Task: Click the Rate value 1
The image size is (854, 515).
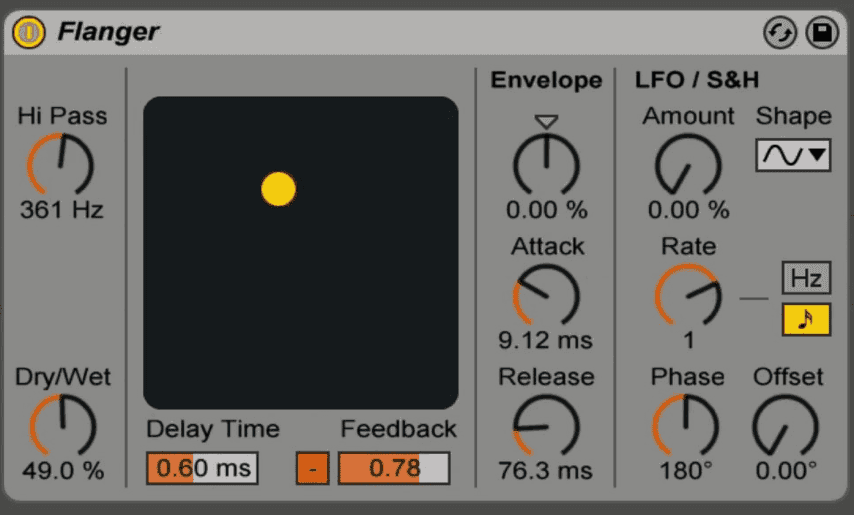Action: (x=688, y=341)
